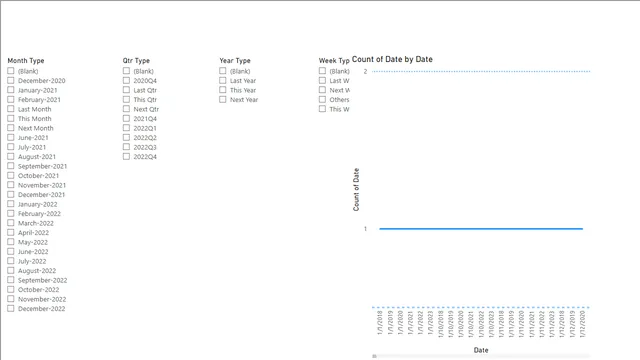Tick the Last Week checkbox
Screen dimensions: 640x360
(x=322, y=80)
